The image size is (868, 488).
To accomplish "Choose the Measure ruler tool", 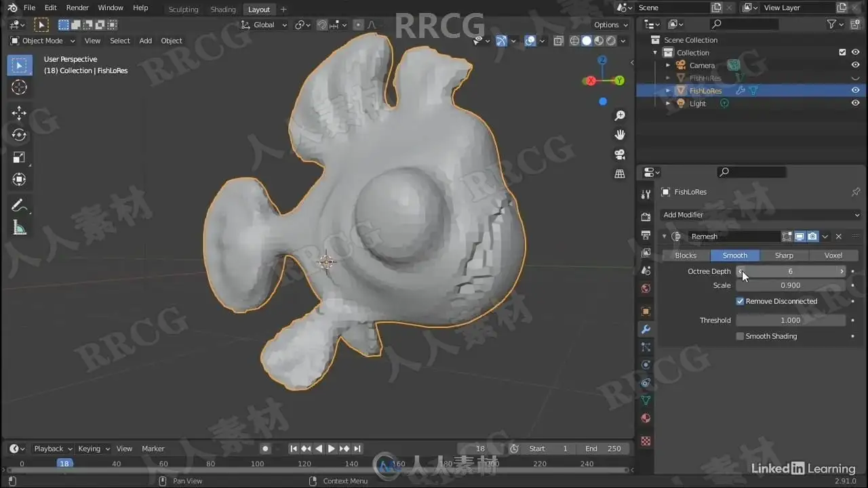I will (x=19, y=228).
